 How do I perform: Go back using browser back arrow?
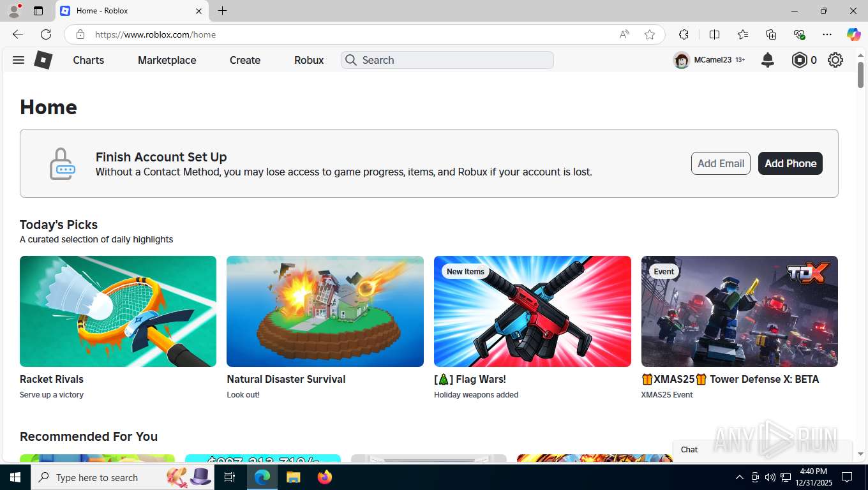18,34
